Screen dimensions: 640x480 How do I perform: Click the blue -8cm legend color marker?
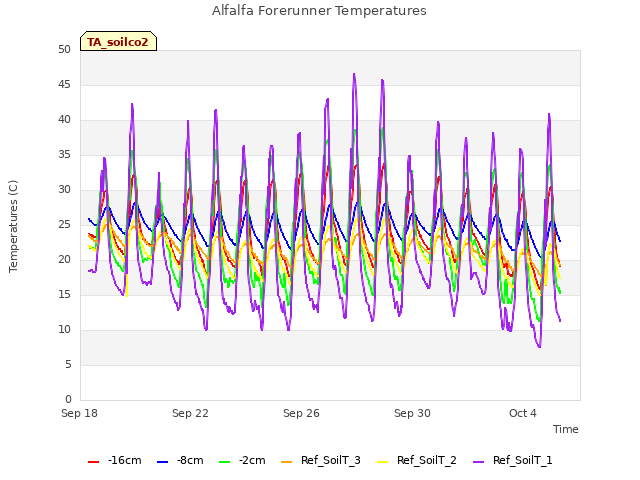click(162, 462)
